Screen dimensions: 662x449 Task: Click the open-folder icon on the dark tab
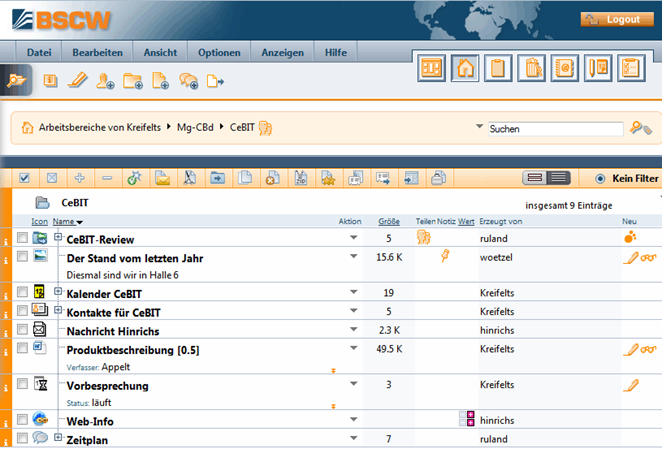tap(16, 80)
